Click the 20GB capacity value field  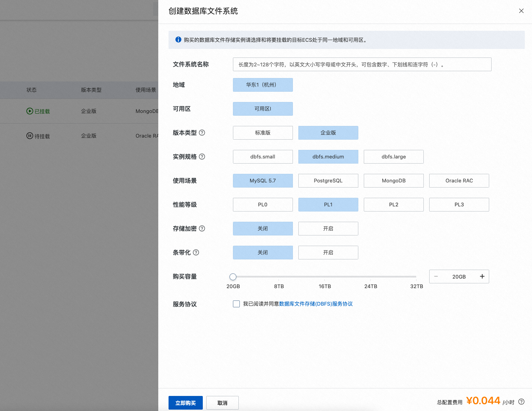pos(459,277)
